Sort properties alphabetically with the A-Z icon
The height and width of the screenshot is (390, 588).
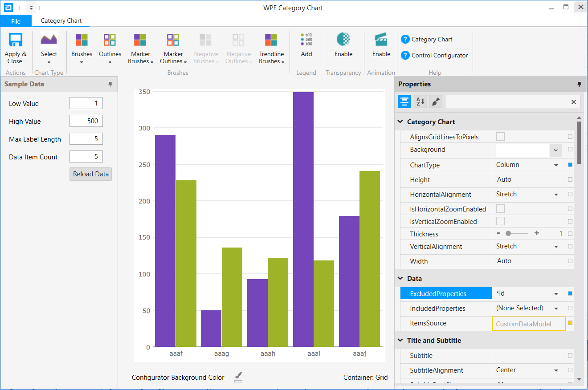[420, 102]
